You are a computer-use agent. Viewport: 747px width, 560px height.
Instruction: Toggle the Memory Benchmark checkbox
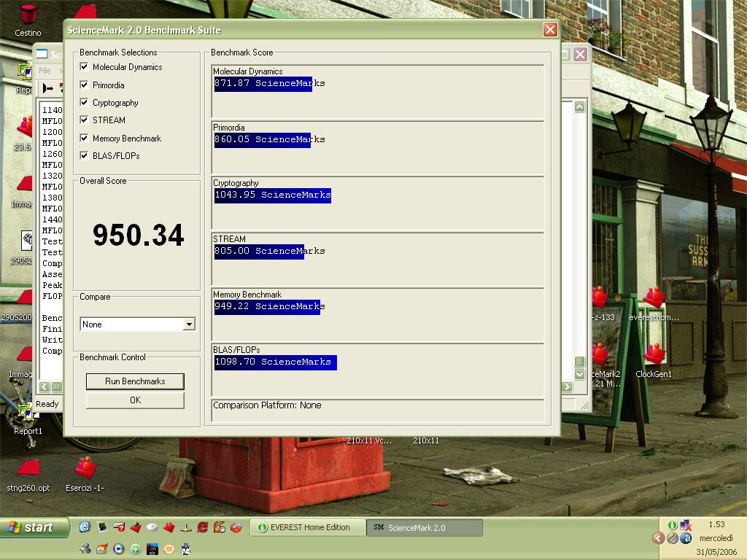[x=85, y=138]
